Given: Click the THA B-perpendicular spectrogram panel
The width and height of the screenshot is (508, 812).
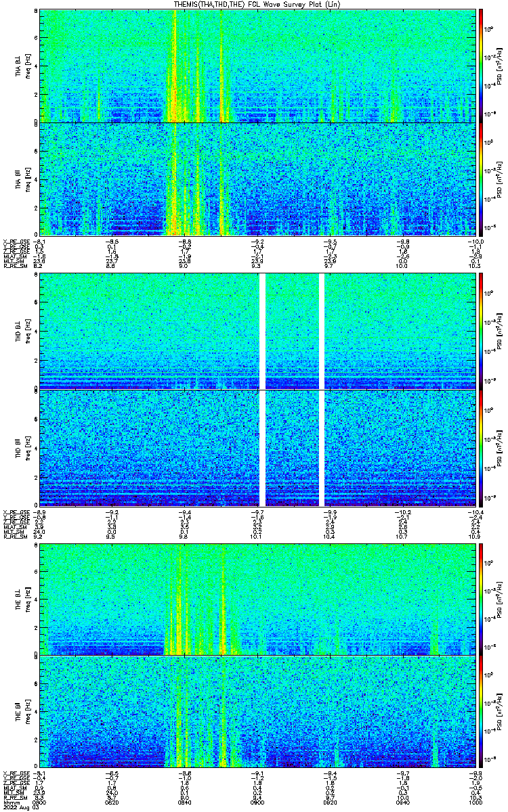Looking at the screenshot, I should pyautogui.click(x=257, y=66).
